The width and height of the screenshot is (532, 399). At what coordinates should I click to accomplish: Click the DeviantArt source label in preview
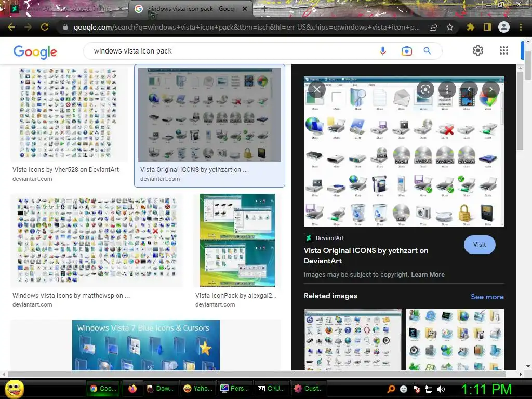325,238
